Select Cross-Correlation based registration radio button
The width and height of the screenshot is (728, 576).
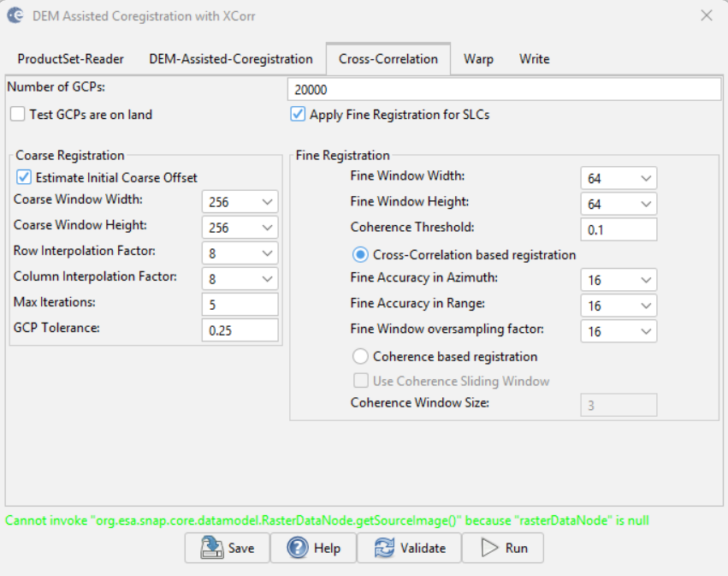(360, 254)
